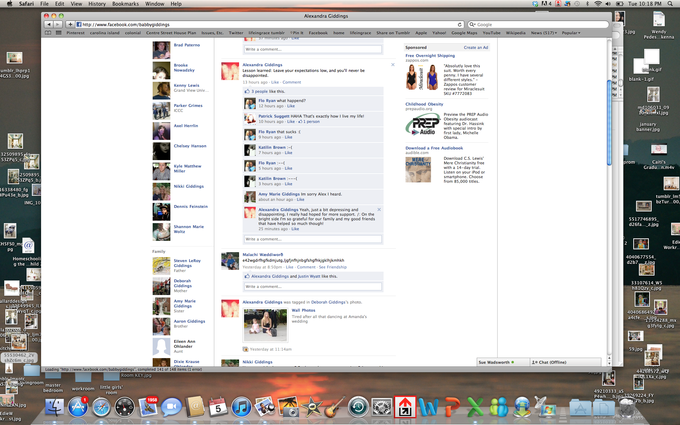Click Safari's forward arrow button
The image size is (680, 425).
click(57, 25)
